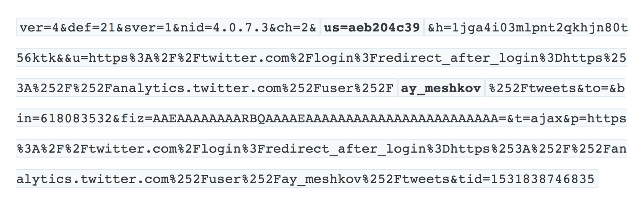Click the %253A%252F%252Fan text ending fifth line

click(559, 149)
